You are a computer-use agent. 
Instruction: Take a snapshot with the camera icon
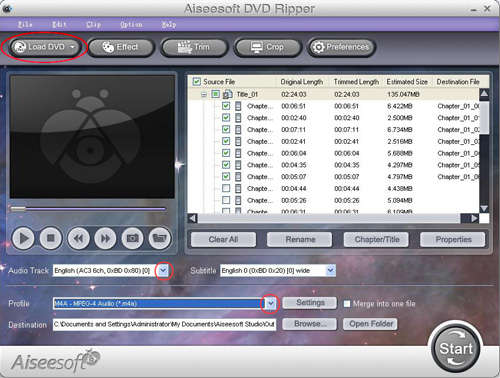[132, 238]
